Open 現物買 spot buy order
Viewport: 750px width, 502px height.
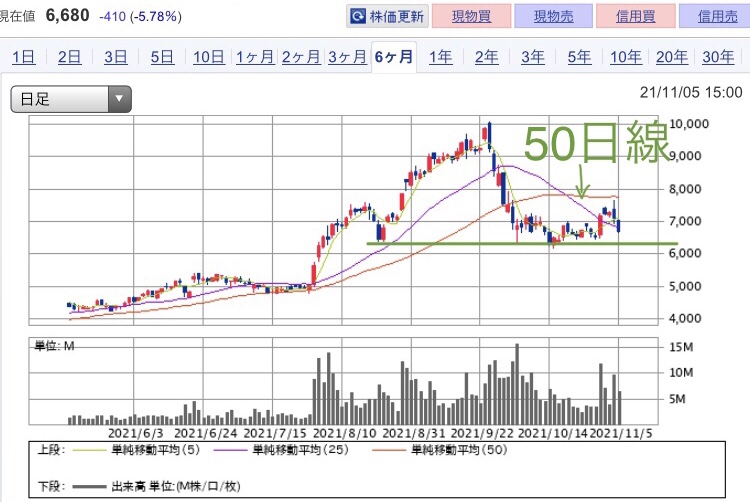pyautogui.click(x=472, y=16)
